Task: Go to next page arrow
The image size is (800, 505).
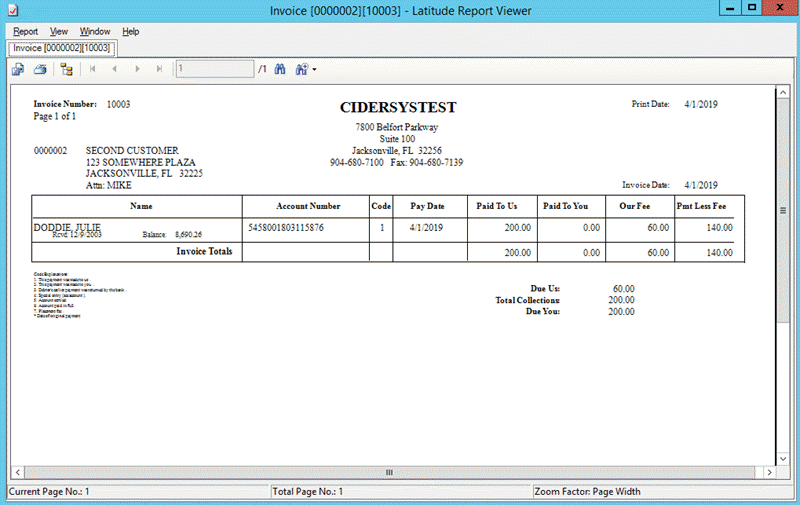Action: point(139,69)
